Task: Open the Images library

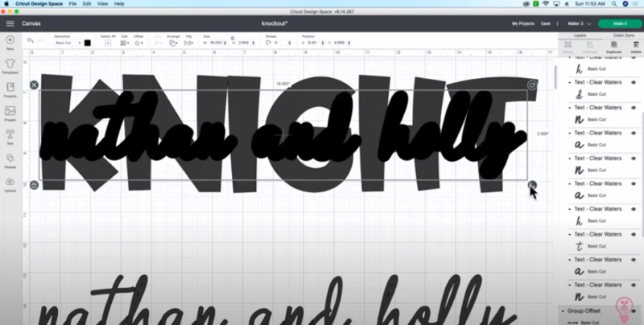Action: point(10,111)
